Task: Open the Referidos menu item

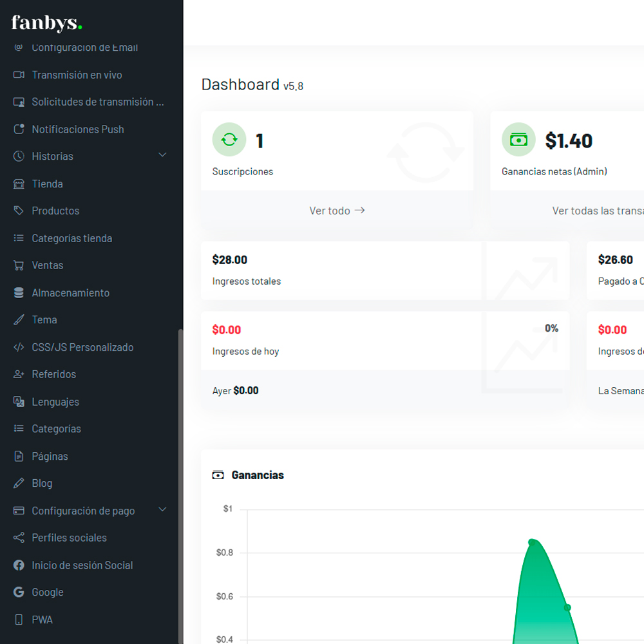Action: click(54, 374)
